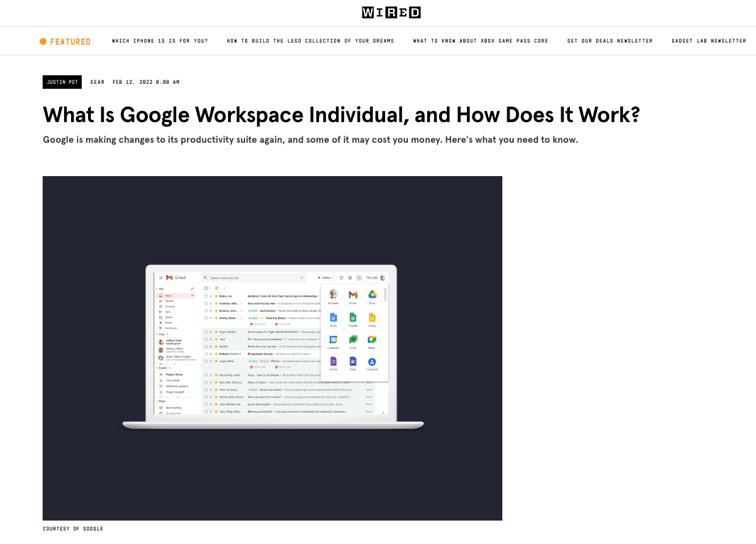Open 'How to Build the LEGO Collection' link
Screen dimensions: 756x544
pos(310,41)
